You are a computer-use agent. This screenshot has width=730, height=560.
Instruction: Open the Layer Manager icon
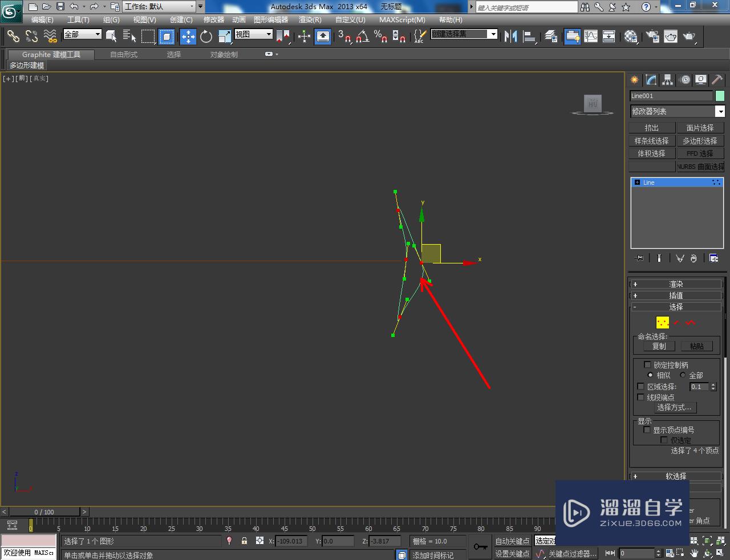pos(551,36)
